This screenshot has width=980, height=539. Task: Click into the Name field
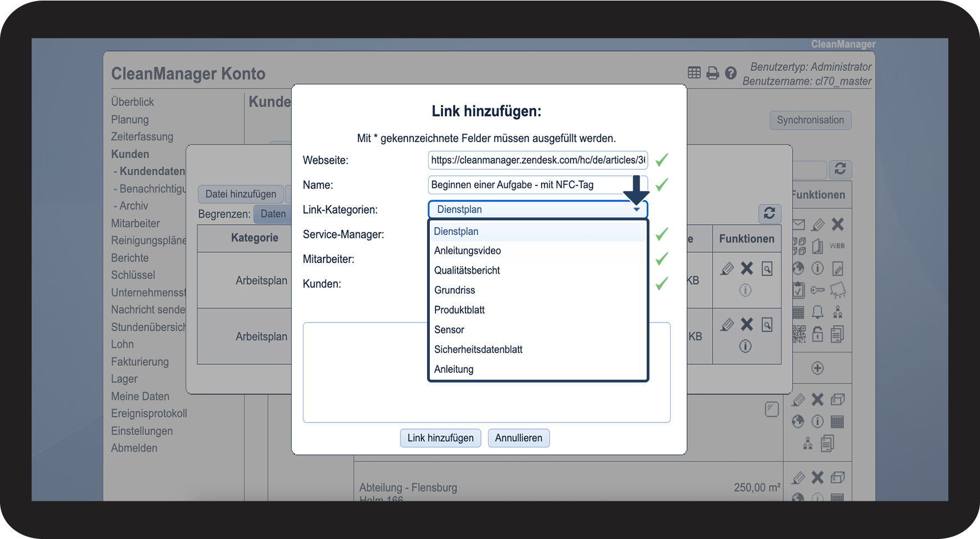538,185
